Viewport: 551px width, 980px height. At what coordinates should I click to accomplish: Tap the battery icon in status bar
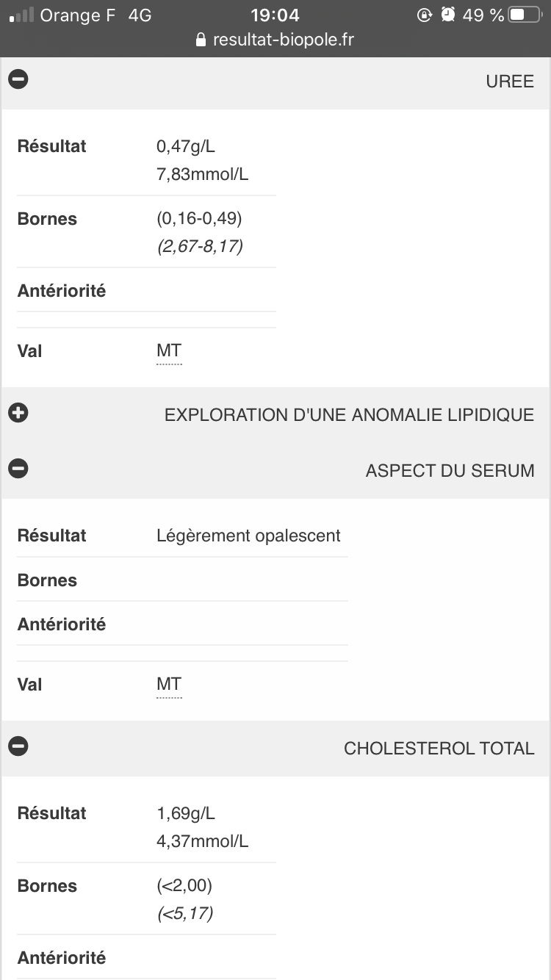(x=524, y=15)
